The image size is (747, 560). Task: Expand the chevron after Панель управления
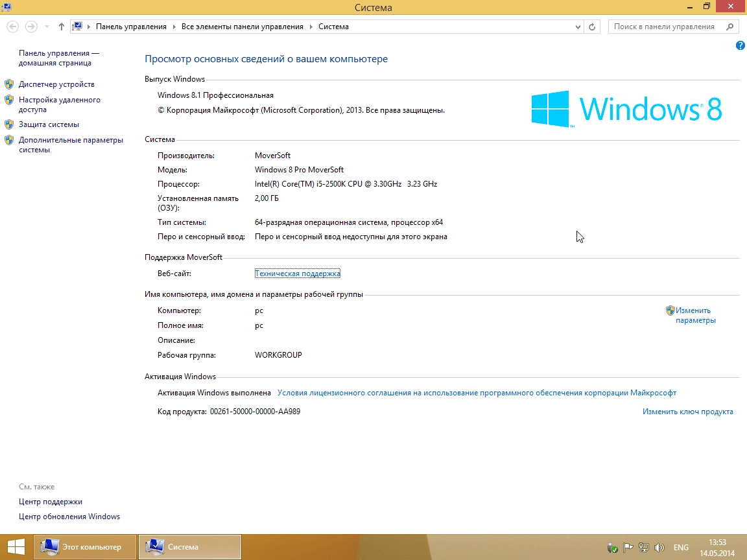[x=174, y=27]
